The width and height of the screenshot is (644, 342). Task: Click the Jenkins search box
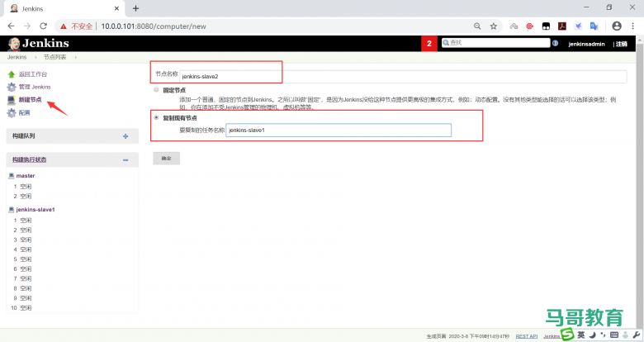[x=495, y=43]
